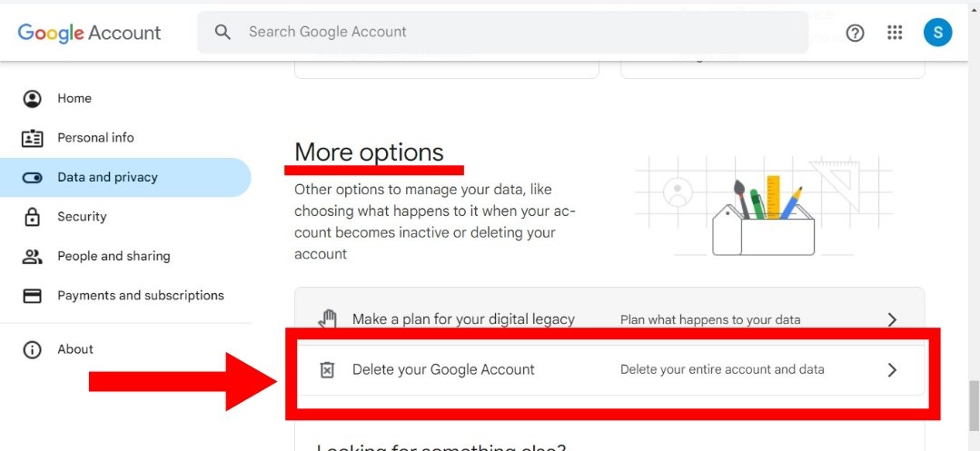Image resolution: width=980 pixels, height=451 pixels.
Task: Click the hand icon beside digital legacy
Action: (x=328, y=319)
